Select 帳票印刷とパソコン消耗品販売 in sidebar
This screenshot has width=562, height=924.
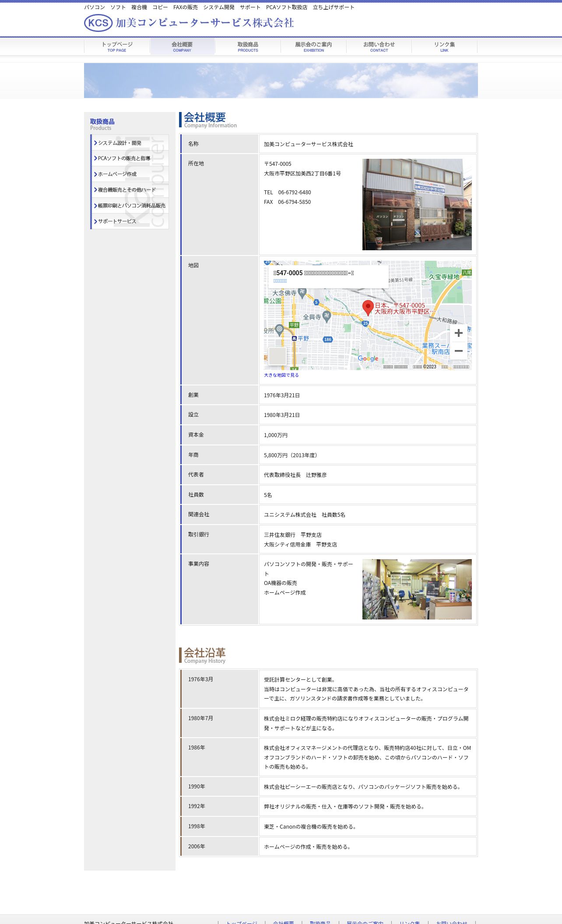tap(130, 206)
